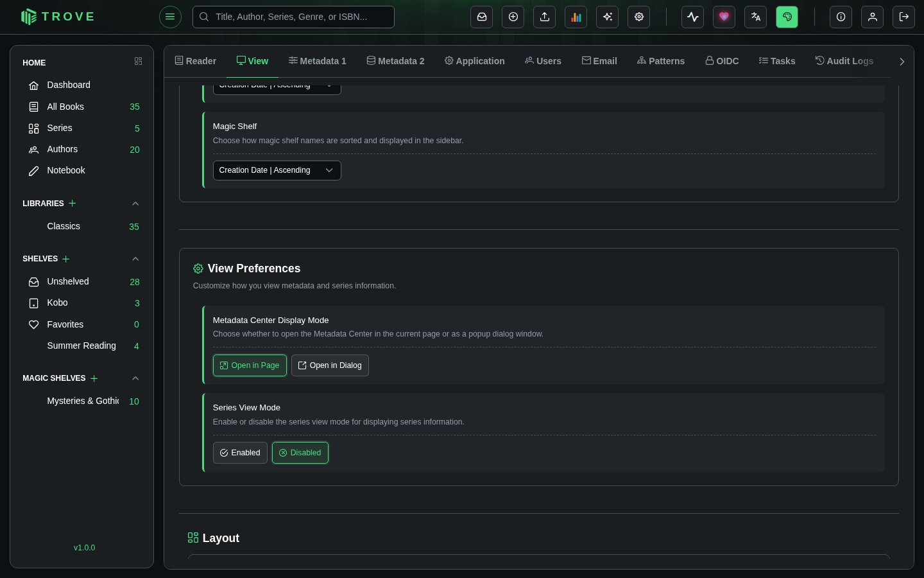Open the Patterns tab
Screen dimensions: 924x578
[x=661, y=61]
